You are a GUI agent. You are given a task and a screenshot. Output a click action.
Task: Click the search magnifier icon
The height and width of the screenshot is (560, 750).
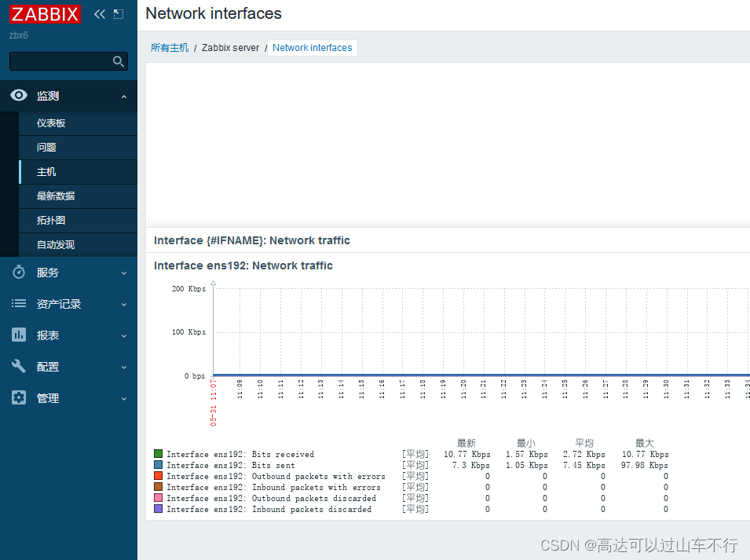pyautogui.click(x=118, y=60)
